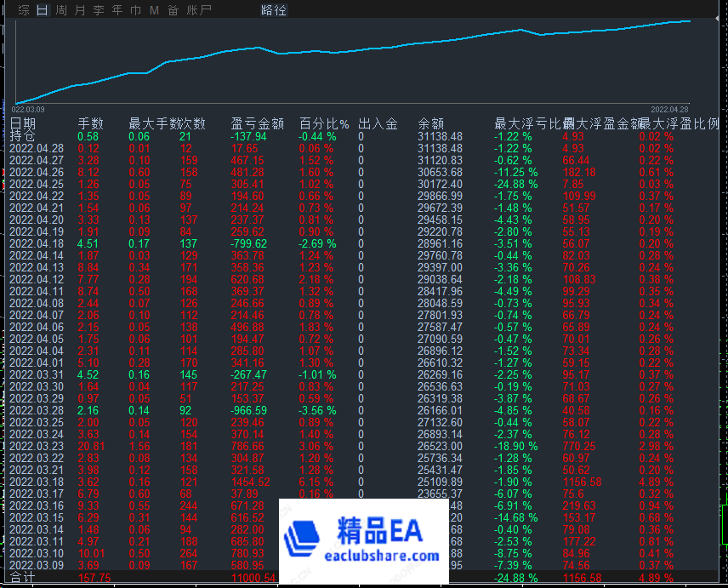Click date cell 2022.04.26

[x=37, y=172]
